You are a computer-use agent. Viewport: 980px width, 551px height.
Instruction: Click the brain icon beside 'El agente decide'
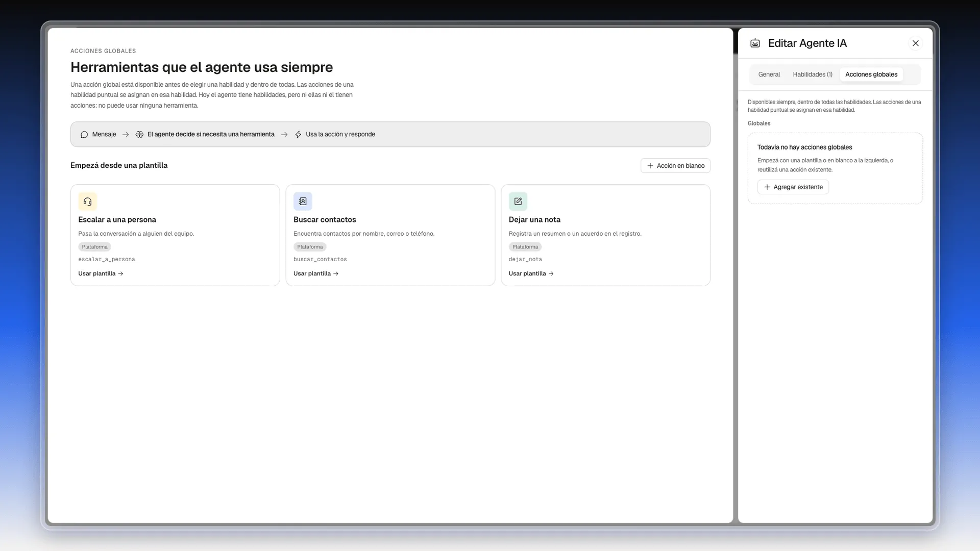pos(139,135)
